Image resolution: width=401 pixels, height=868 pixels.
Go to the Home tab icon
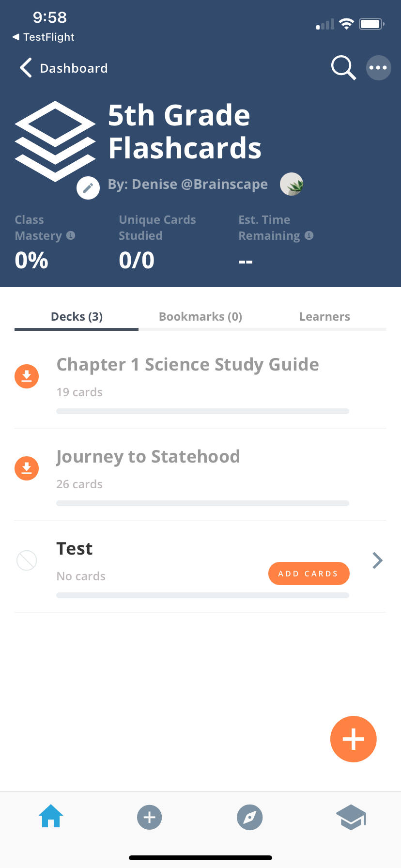(51, 816)
